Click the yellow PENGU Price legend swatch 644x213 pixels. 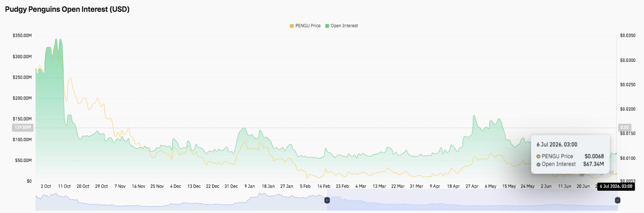tap(292, 25)
